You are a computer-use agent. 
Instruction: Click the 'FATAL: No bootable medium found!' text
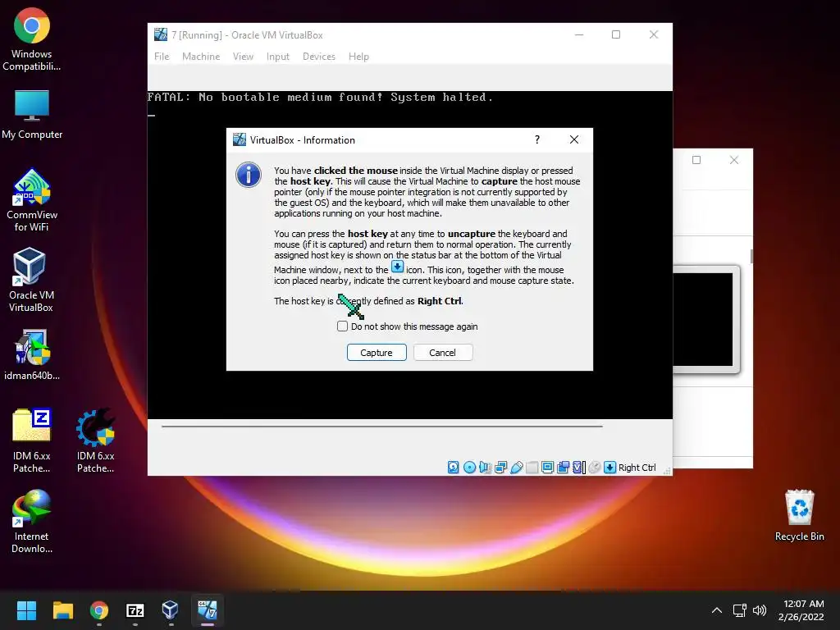click(x=265, y=97)
